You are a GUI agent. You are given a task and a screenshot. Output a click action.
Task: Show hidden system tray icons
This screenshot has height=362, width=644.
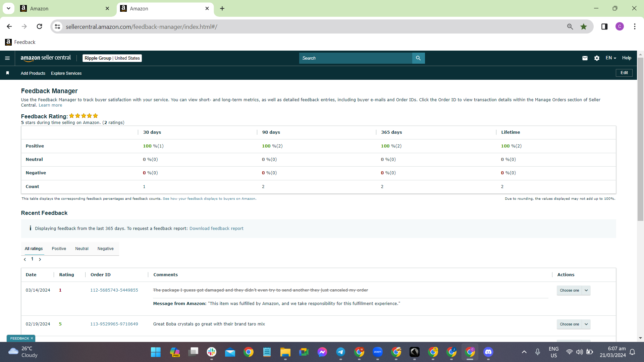point(524,352)
